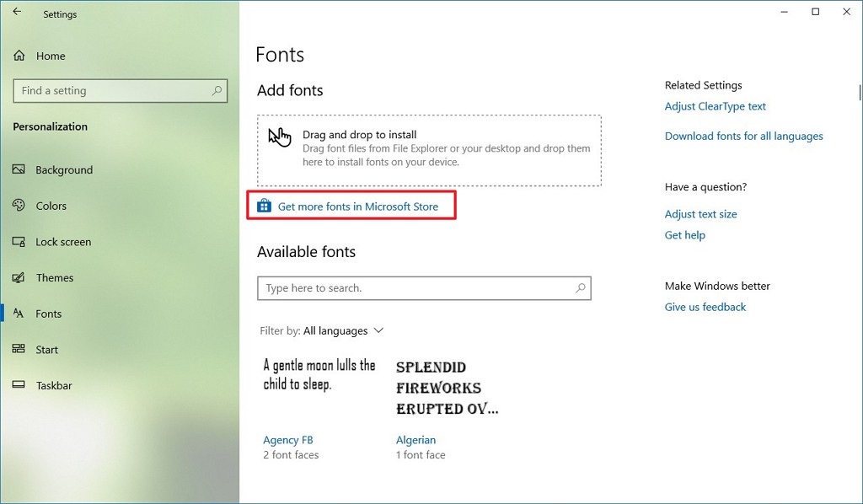This screenshot has width=863, height=504.
Task: Expand the Filter by All languages dropdown
Action: (321, 330)
